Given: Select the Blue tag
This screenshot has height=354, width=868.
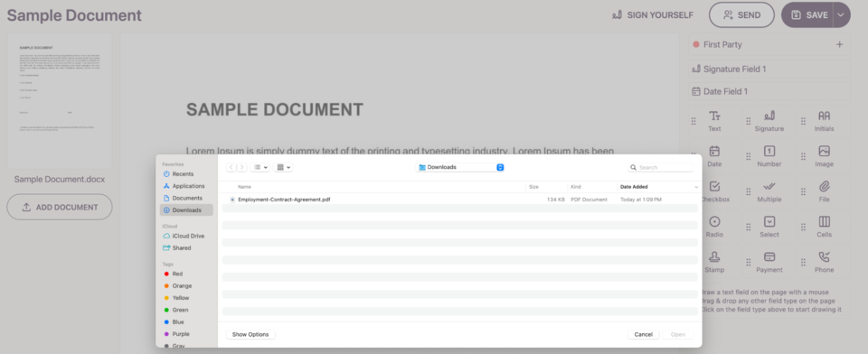Looking at the screenshot, I should pos(177,321).
